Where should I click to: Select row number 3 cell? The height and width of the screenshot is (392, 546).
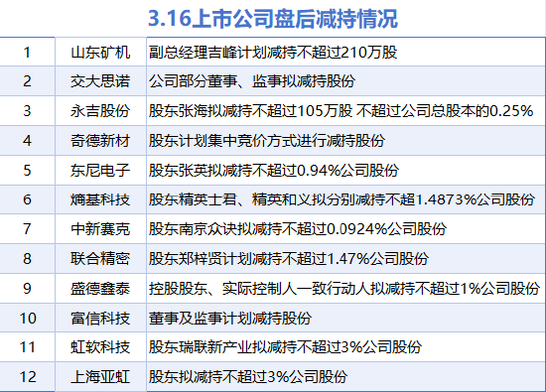point(27,111)
